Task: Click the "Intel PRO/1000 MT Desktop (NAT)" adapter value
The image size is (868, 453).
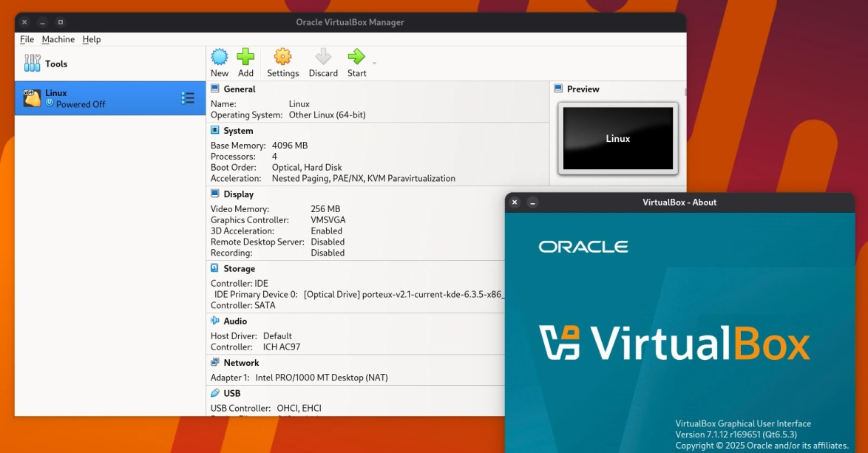Action: (322, 378)
